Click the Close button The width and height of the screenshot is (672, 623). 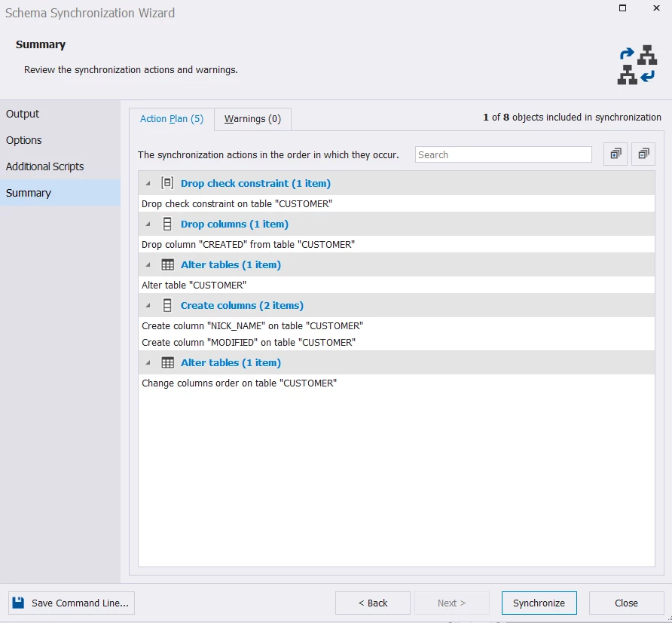(x=626, y=603)
